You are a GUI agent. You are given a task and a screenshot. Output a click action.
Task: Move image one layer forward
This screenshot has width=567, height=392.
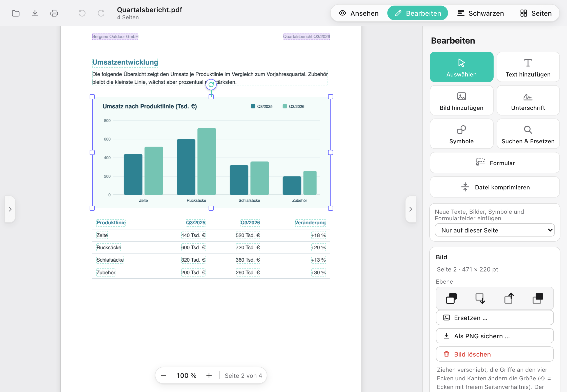coord(509,298)
